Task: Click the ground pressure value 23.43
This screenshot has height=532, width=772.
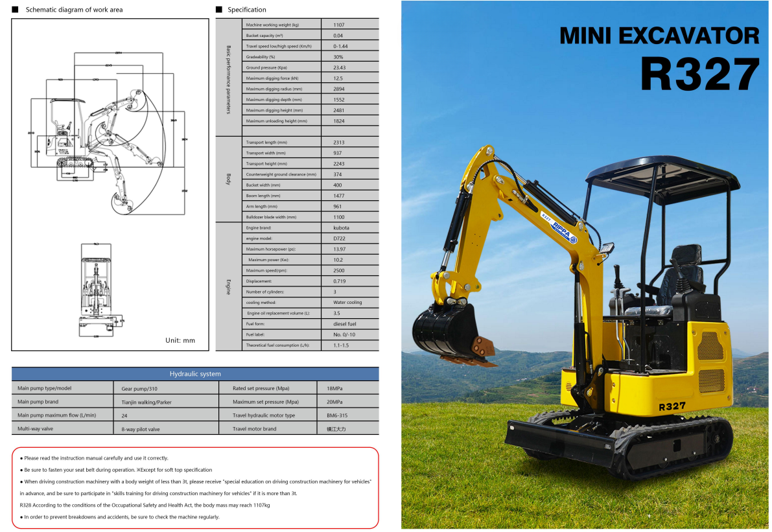Action: 339,68
